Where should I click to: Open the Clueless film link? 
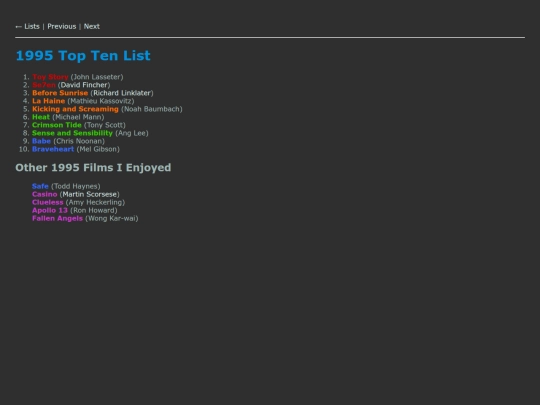pos(48,202)
